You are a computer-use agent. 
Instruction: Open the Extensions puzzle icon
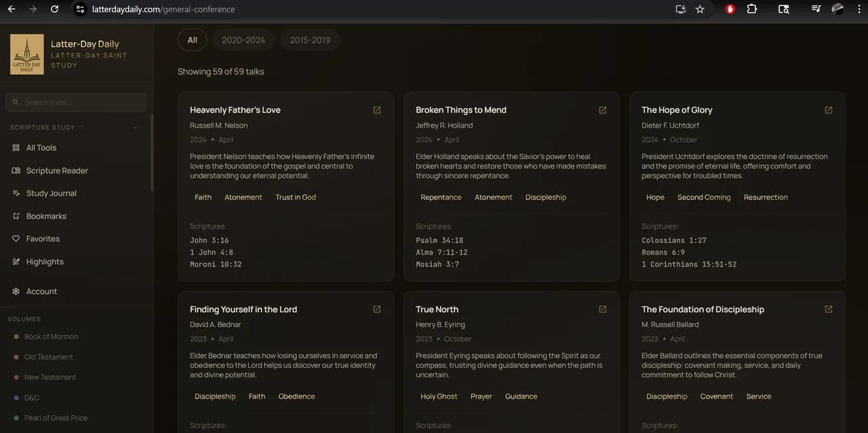pyautogui.click(x=752, y=10)
